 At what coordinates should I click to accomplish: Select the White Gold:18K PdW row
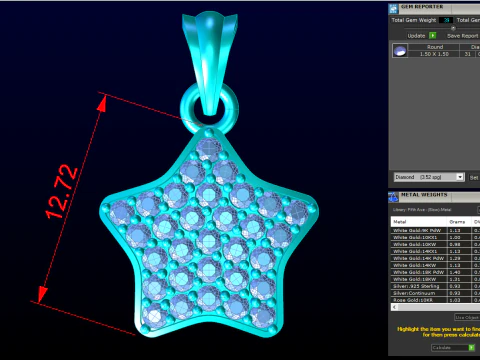tap(435, 272)
